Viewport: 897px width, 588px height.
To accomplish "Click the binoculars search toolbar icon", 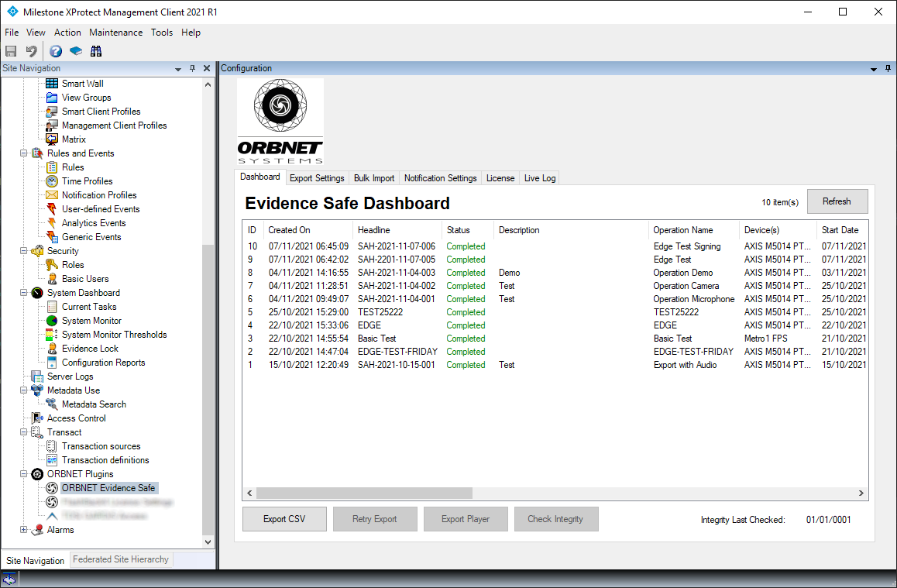I will point(96,51).
